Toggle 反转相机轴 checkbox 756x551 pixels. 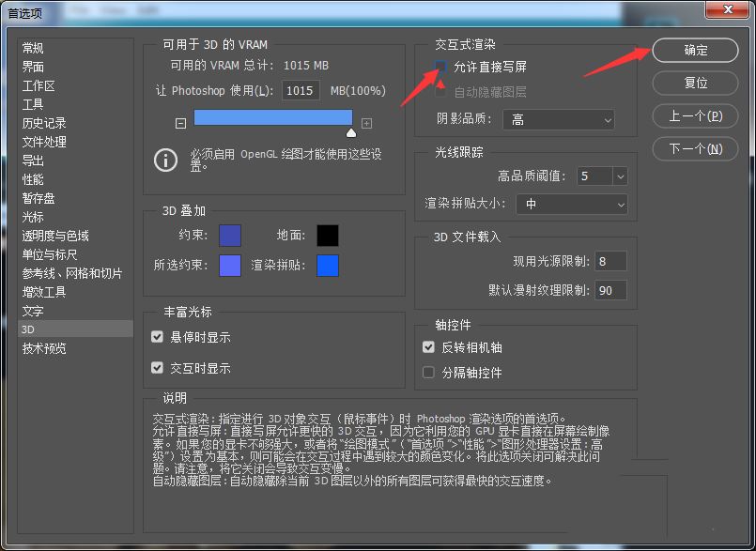click(x=428, y=347)
